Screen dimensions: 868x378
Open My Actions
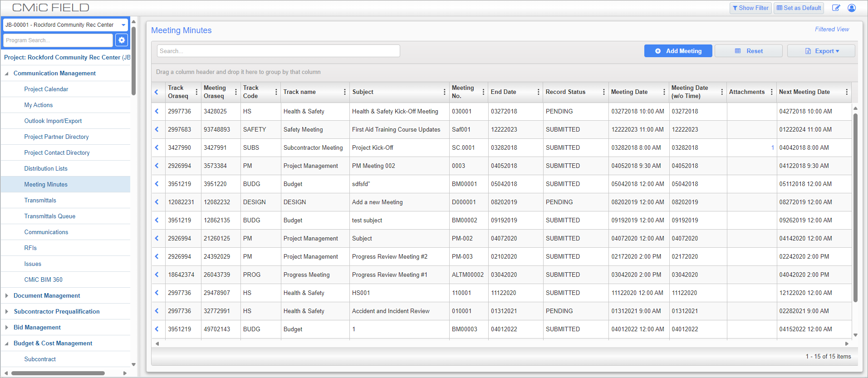(39, 105)
